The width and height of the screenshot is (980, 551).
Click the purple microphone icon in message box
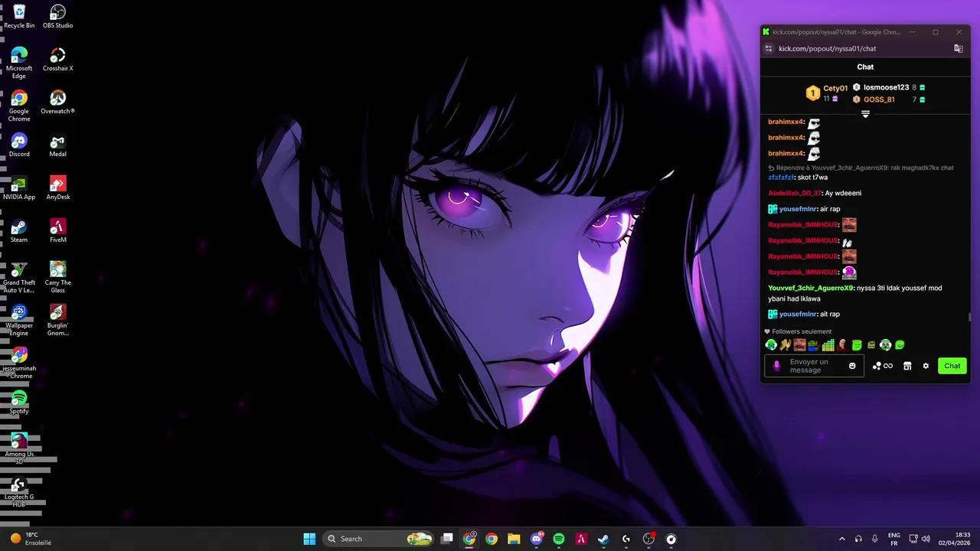[776, 366]
